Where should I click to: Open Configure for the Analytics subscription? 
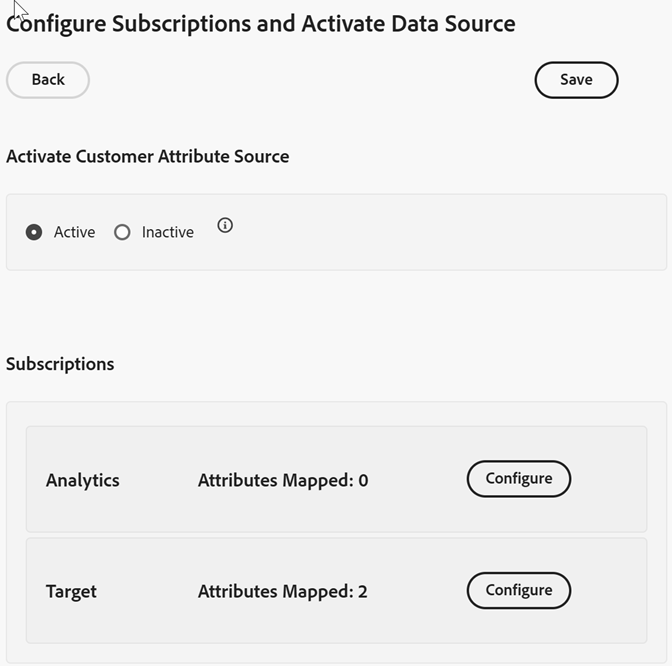[x=518, y=479]
